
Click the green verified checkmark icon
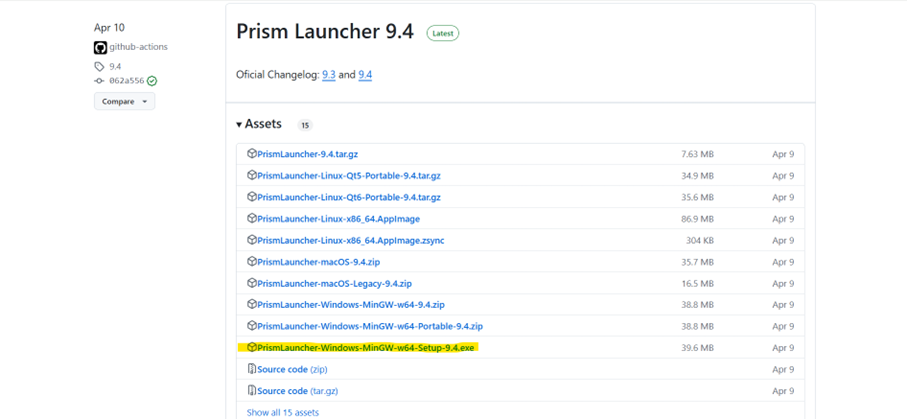(152, 81)
